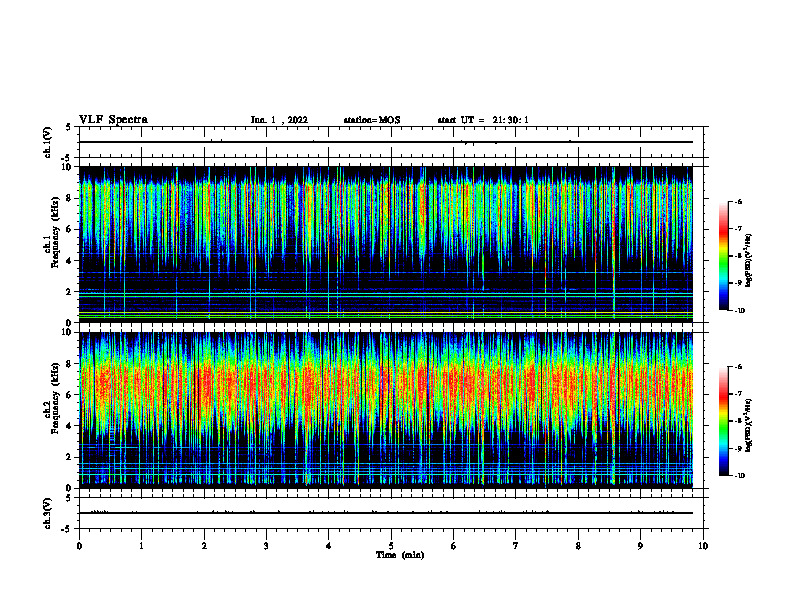Image resolution: width=792 pixels, height=612 pixels.
Task: Click the "8" kHz tick label of ch.1 spectrogram
Action: [70, 198]
